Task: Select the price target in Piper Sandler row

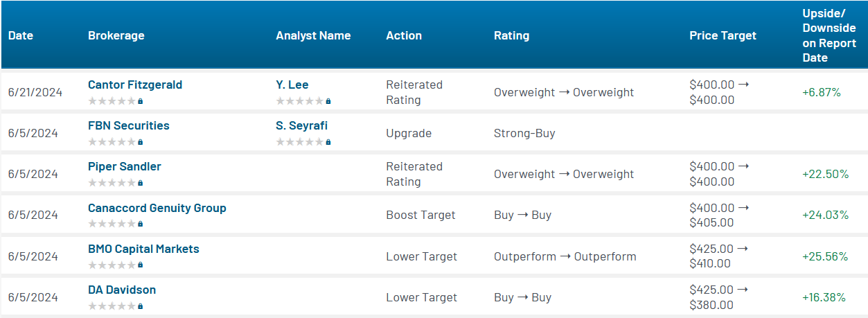Action: (720, 174)
